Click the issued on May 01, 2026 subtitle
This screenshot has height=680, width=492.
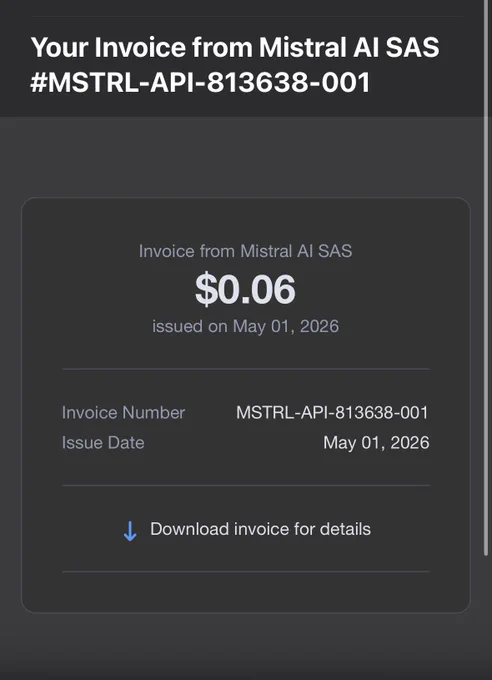pos(246,326)
